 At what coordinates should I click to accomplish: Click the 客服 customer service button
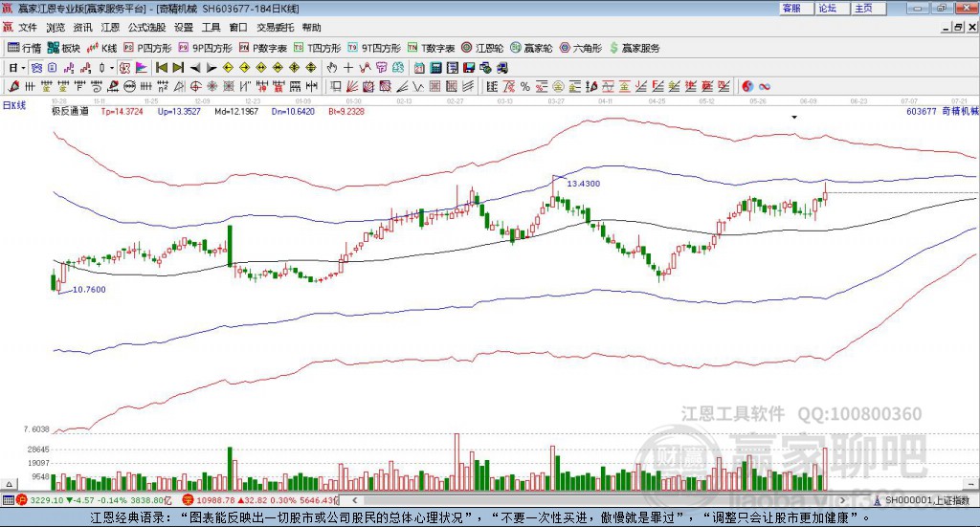[797, 8]
